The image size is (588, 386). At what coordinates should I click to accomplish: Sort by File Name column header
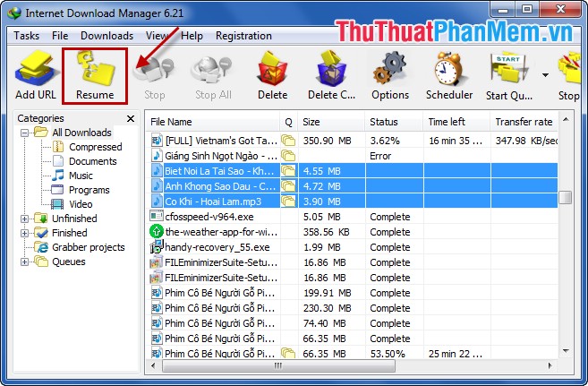click(213, 122)
